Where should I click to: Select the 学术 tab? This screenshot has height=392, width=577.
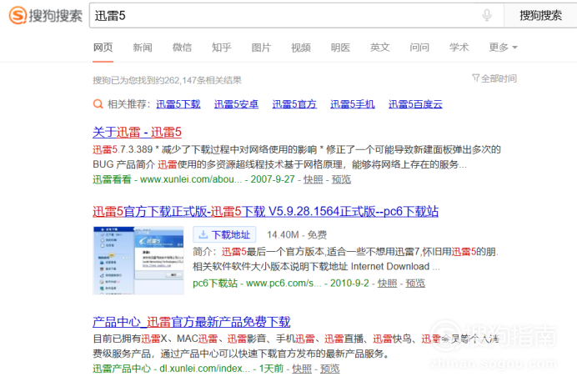coord(459,48)
